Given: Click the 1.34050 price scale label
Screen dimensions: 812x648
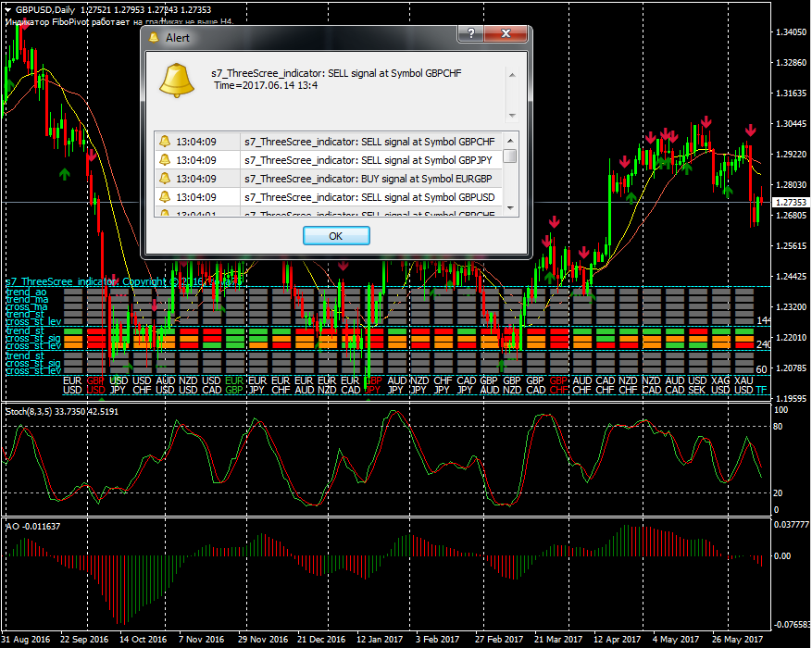Looking at the screenshot, I should (791, 32).
